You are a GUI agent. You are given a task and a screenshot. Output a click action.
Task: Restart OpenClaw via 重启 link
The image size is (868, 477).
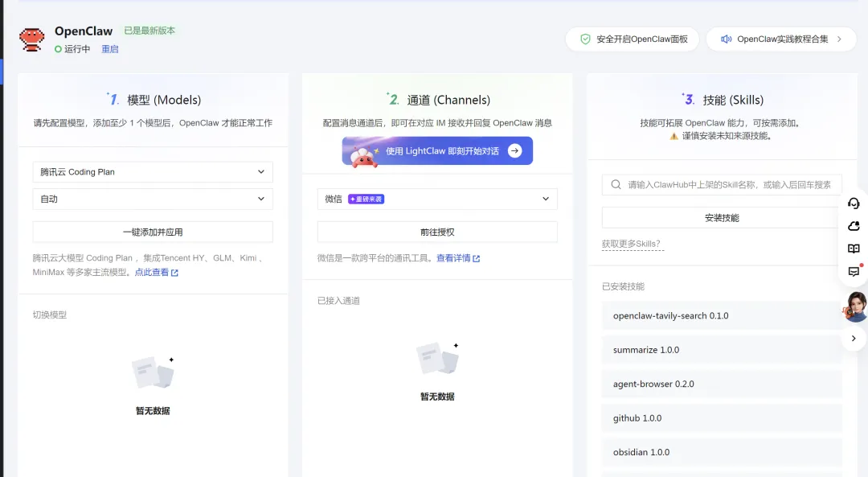[x=109, y=49]
